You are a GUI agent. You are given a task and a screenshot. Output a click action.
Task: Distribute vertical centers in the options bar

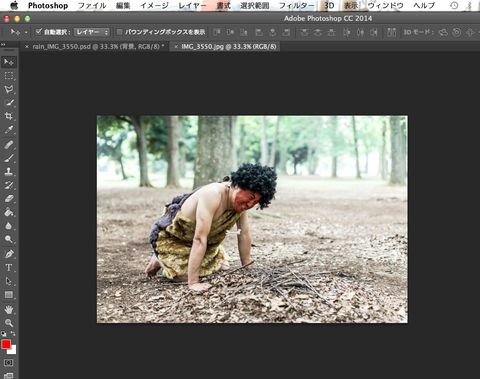(318, 32)
